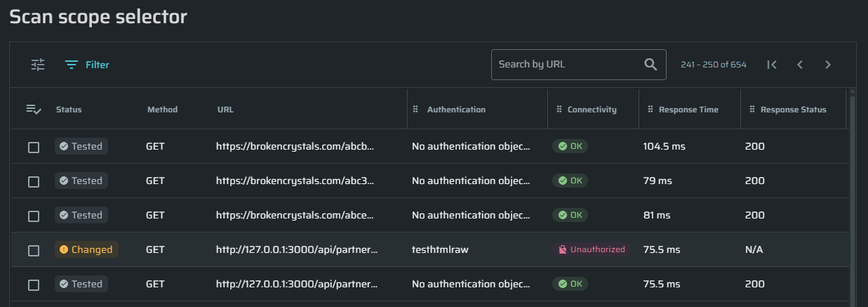Click the Scan scope selector heading
The height and width of the screenshot is (307, 868).
click(98, 17)
